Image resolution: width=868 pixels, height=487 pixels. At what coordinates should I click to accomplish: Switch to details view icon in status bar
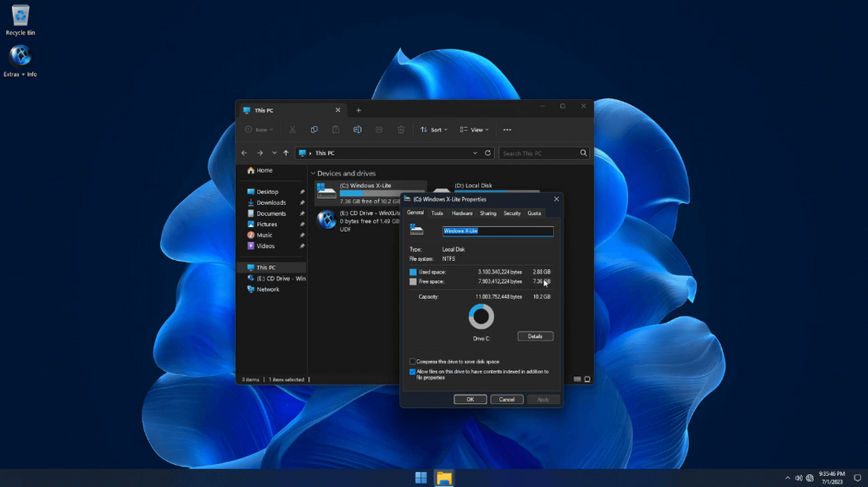(577, 379)
